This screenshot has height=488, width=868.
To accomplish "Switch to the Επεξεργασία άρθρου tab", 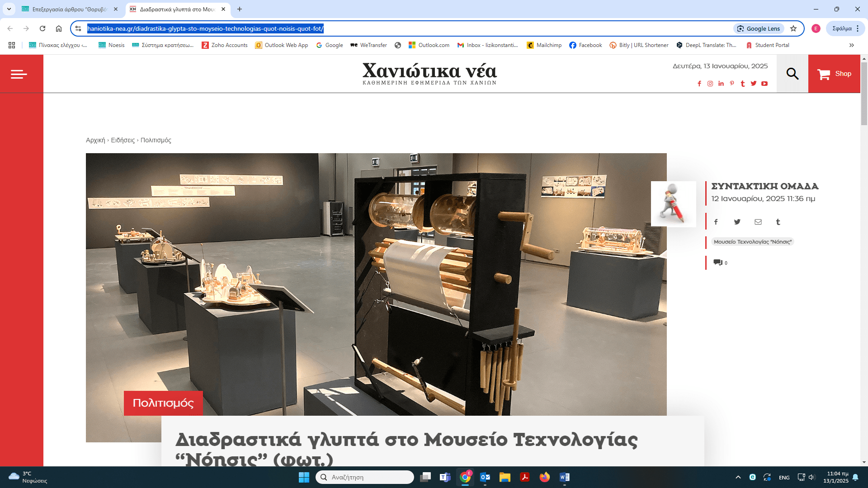I will pos(69,9).
